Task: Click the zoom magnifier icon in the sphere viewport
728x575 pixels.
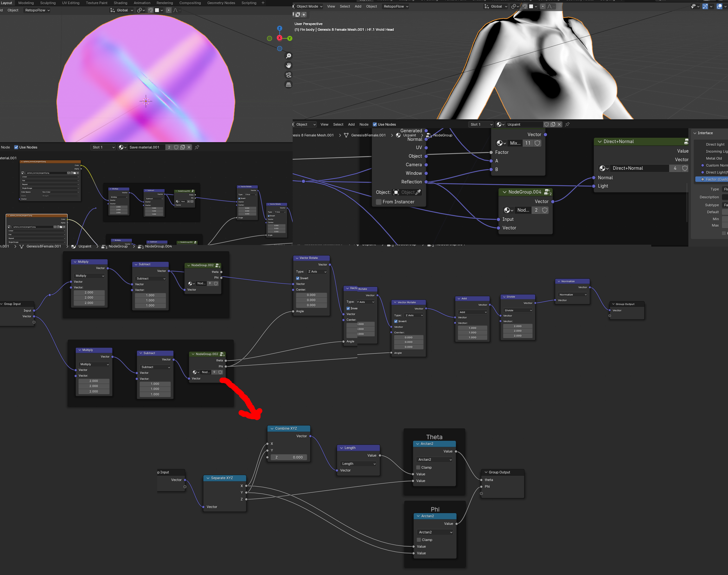Action: point(288,56)
